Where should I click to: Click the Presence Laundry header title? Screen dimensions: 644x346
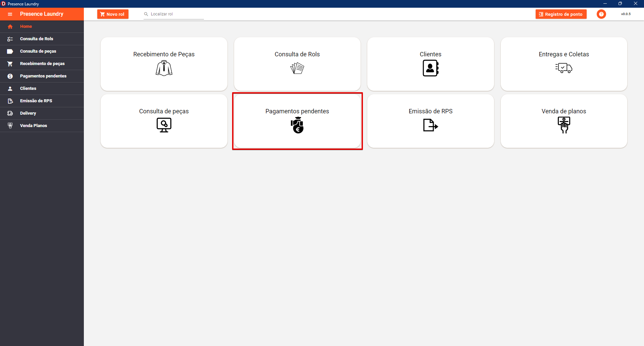[x=42, y=14]
